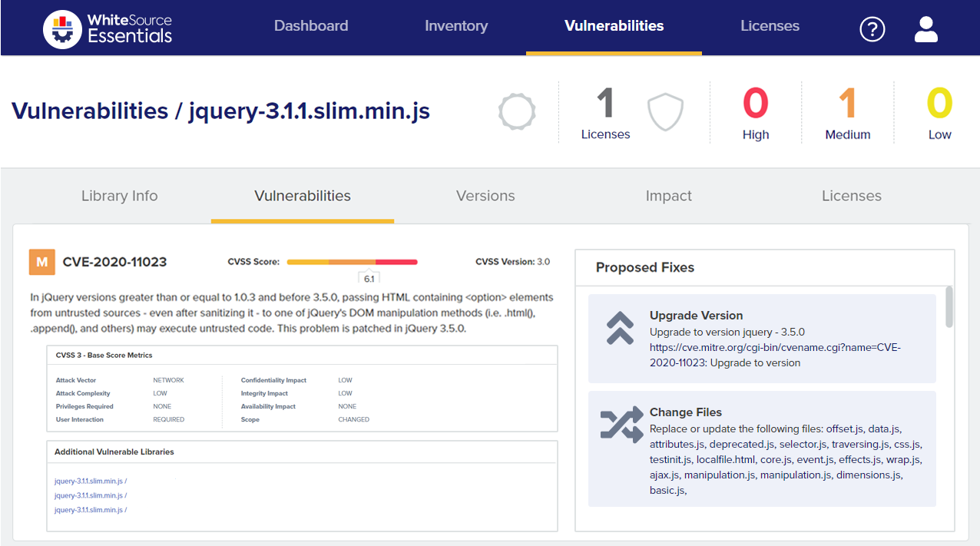
Task: Open Inventory in top navigation
Action: [456, 26]
